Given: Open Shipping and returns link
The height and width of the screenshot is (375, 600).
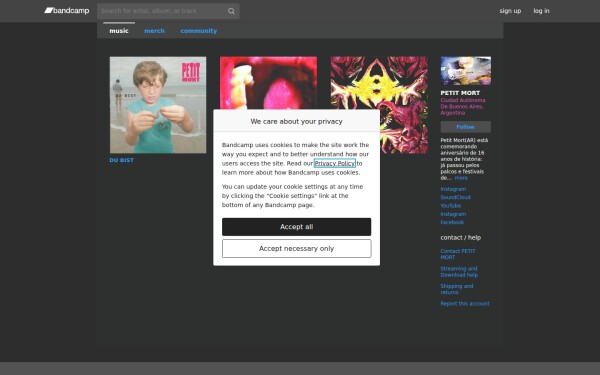Looking at the screenshot, I should (457, 289).
